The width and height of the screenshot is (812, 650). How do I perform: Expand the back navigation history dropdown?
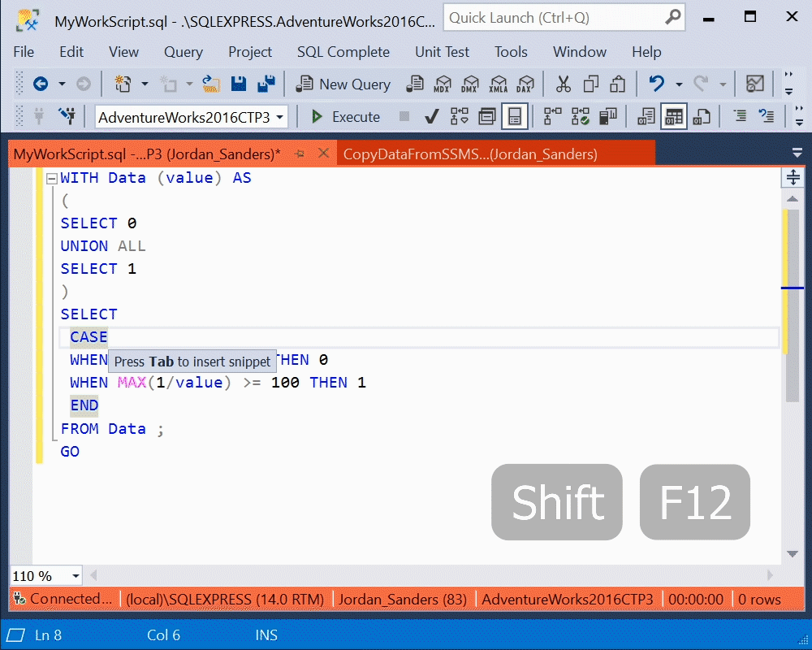(x=62, y=84)
